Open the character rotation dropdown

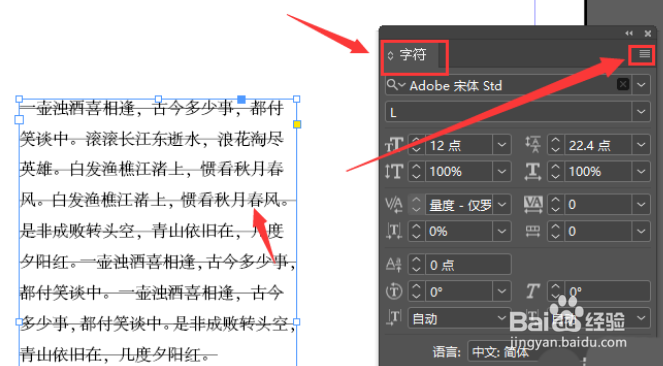502,292
